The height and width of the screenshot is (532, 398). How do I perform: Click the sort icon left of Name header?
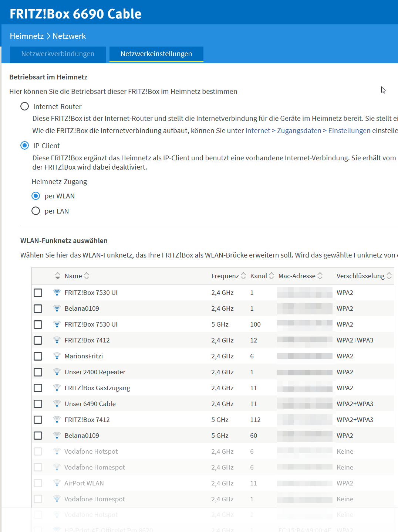57,276
